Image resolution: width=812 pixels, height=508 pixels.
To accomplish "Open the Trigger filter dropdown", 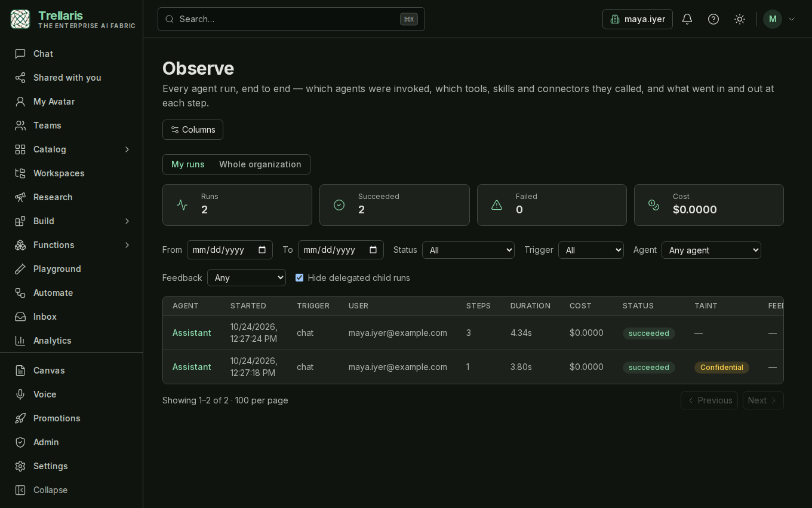I will tap(591, 250).
